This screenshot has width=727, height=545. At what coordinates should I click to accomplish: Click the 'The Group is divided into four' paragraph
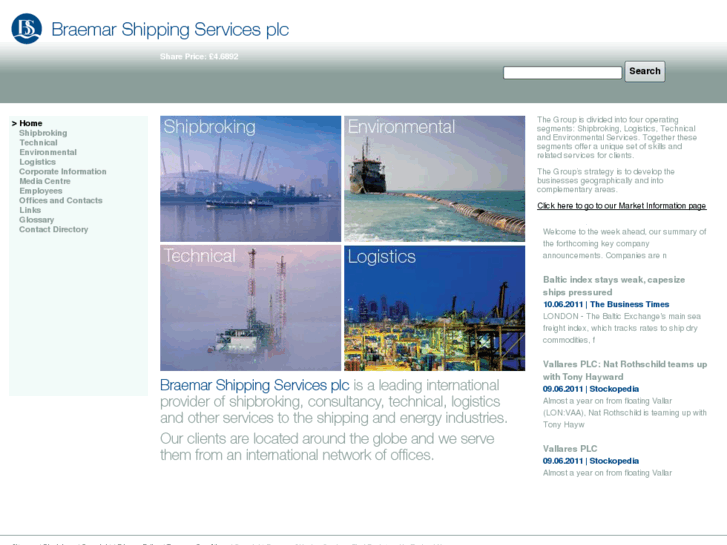tap(617, 137)
